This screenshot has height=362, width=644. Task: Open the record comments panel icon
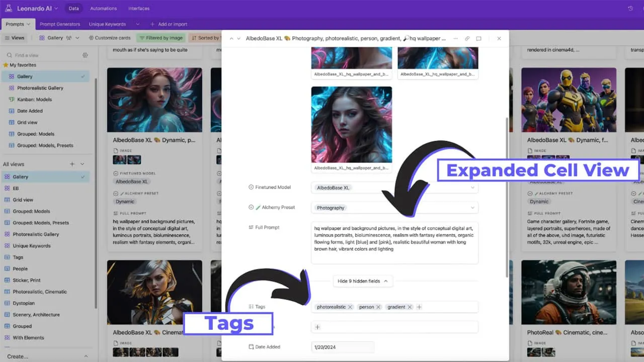click(478, 38)
